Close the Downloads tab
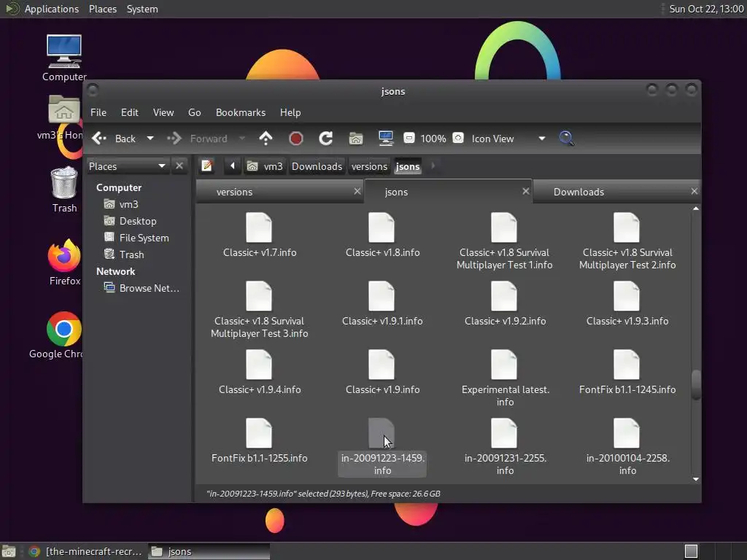Image resolution: width=747 pixels, height=560 pixels. [694, 191]
